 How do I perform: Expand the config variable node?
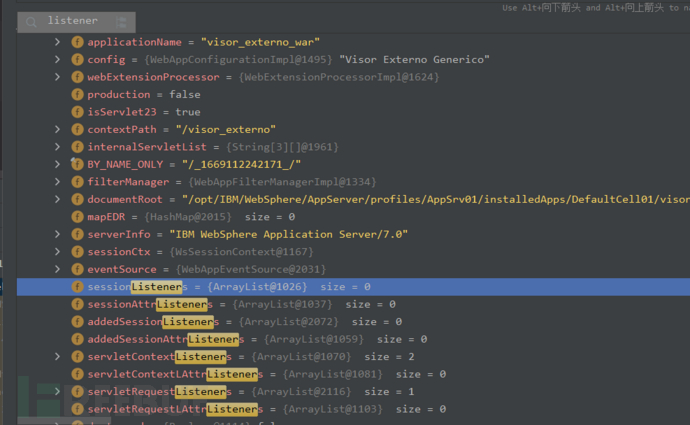coord(58,60)
